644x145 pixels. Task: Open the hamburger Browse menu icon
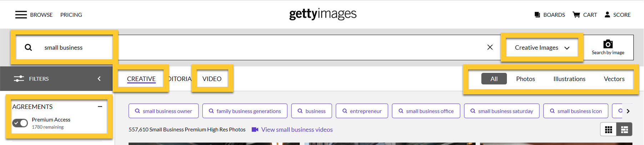[21, 15]
